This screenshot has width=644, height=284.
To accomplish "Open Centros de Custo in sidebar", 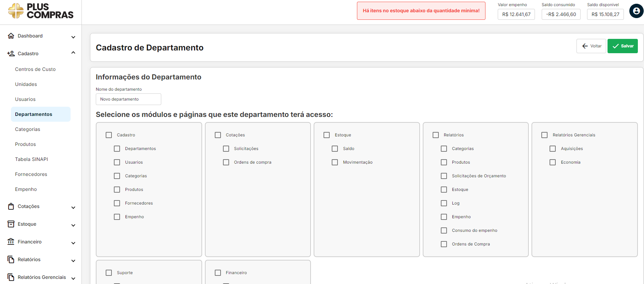I will click(x=35, y=69).
